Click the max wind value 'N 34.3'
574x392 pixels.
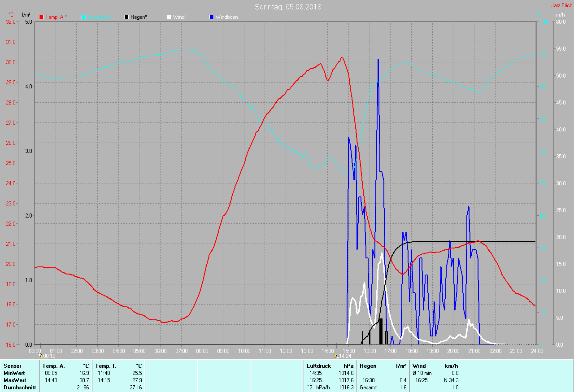click(450, 380)
